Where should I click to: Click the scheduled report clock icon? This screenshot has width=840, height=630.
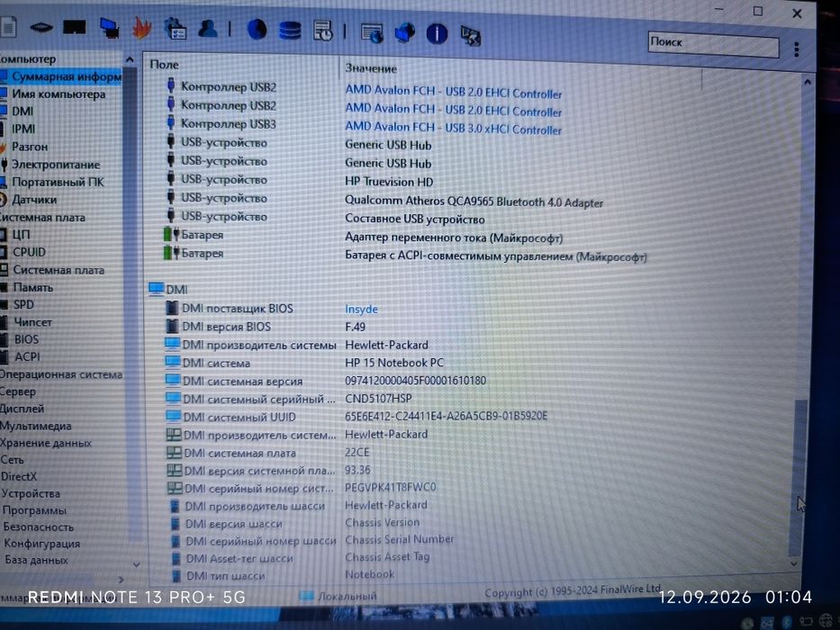tap(323, 31)
